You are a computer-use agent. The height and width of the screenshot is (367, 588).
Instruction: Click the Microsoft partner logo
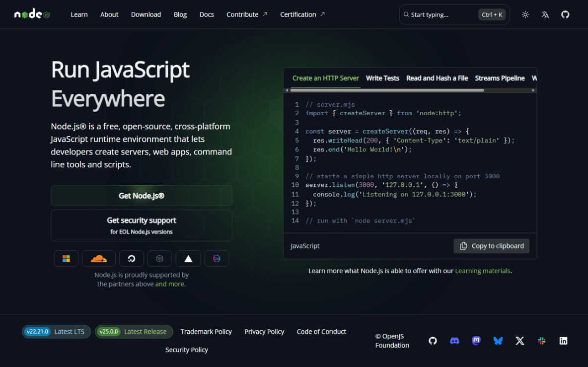(x=66, y=258)
